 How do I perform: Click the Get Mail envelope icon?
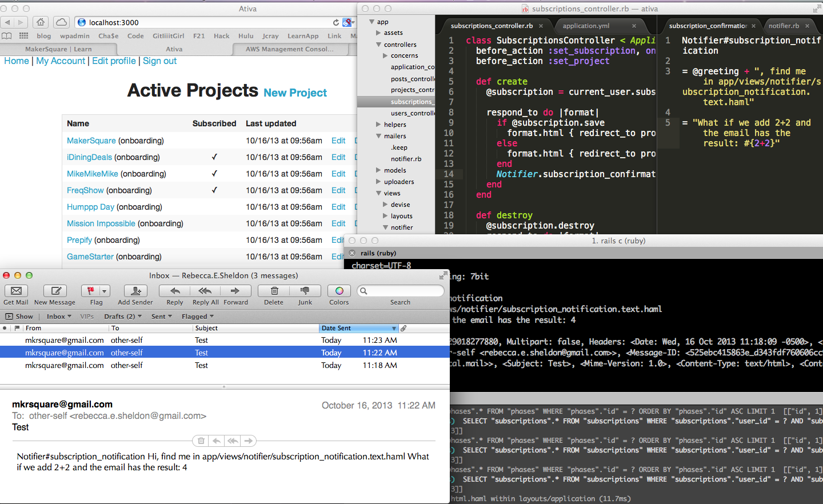16,291
